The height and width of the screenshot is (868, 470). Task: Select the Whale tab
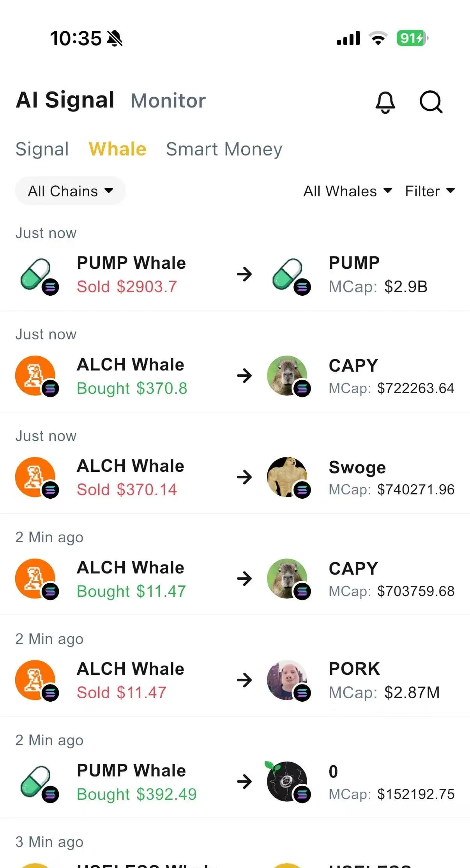click(117, 149)
